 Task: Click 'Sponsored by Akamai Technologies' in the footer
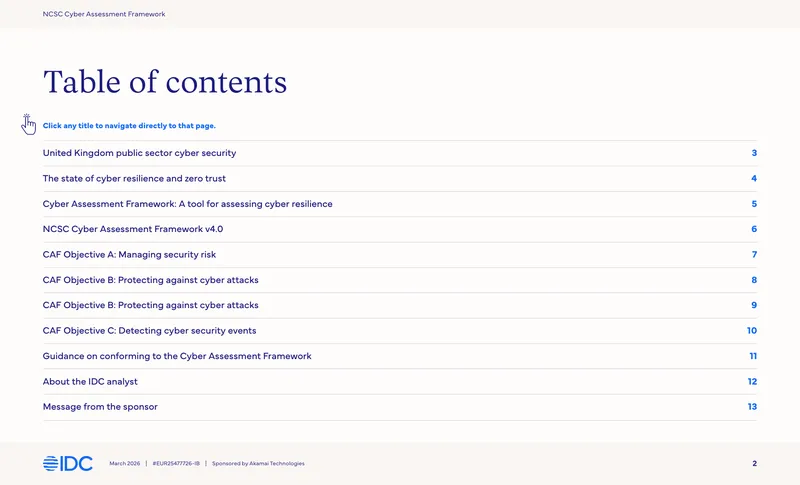pyautogui.click(x=258, y=464)
